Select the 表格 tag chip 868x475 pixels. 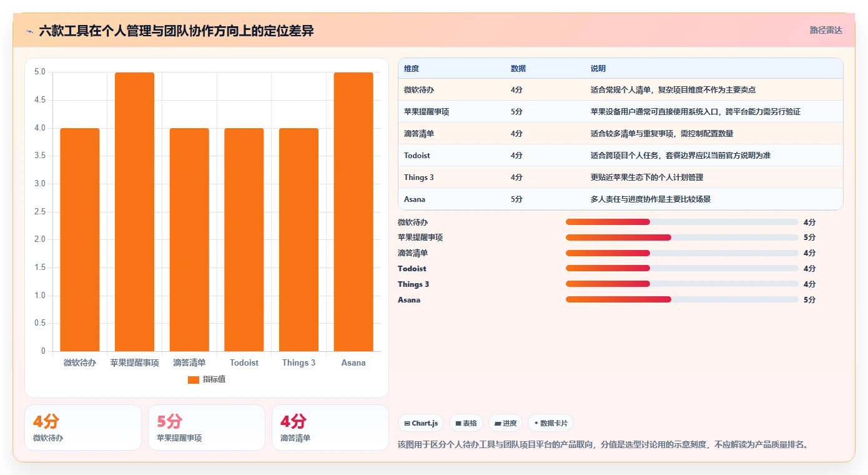pyautogui.click(x=466, y=423)
